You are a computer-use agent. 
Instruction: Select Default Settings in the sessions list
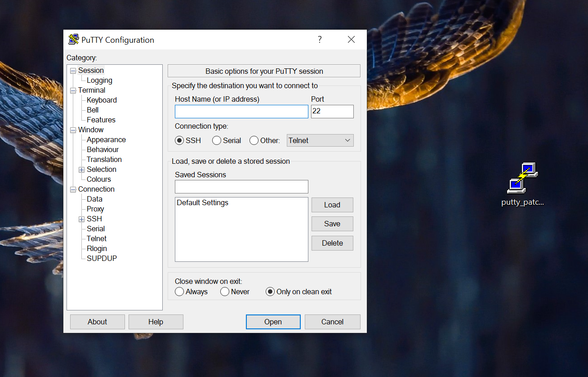(202, 203)
